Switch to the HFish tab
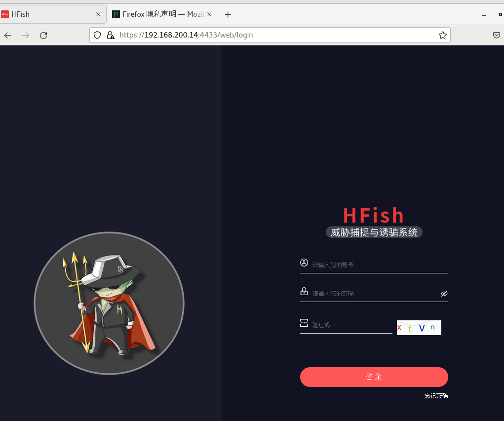Viewport: 504px width, 421px height. (x=53, y=14)
